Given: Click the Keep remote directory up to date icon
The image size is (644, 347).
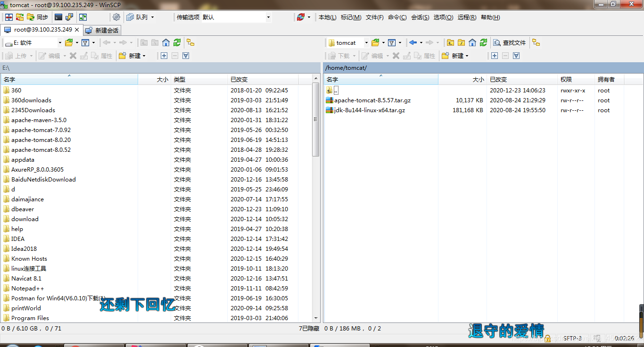Looking at the screenshot, I should pos(83,17).
